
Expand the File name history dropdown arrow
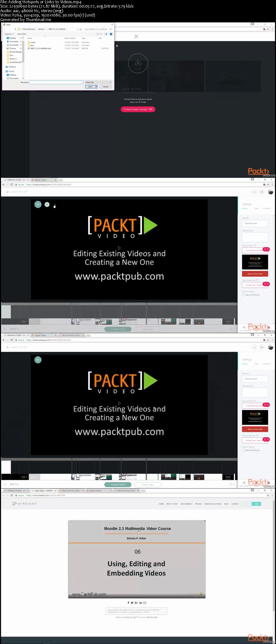(x=82, y=82)
